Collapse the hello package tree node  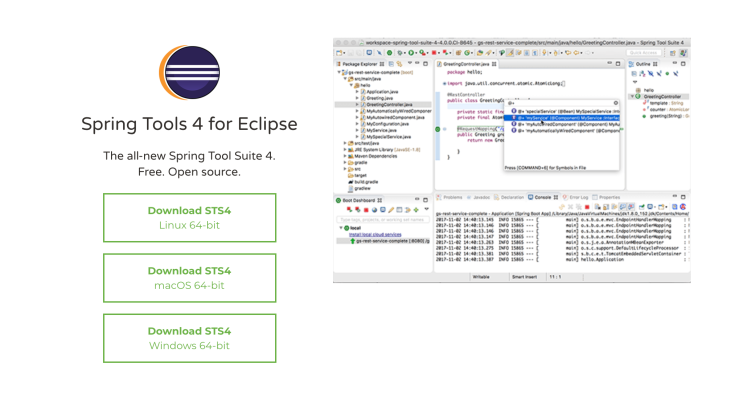coord(350,85)
